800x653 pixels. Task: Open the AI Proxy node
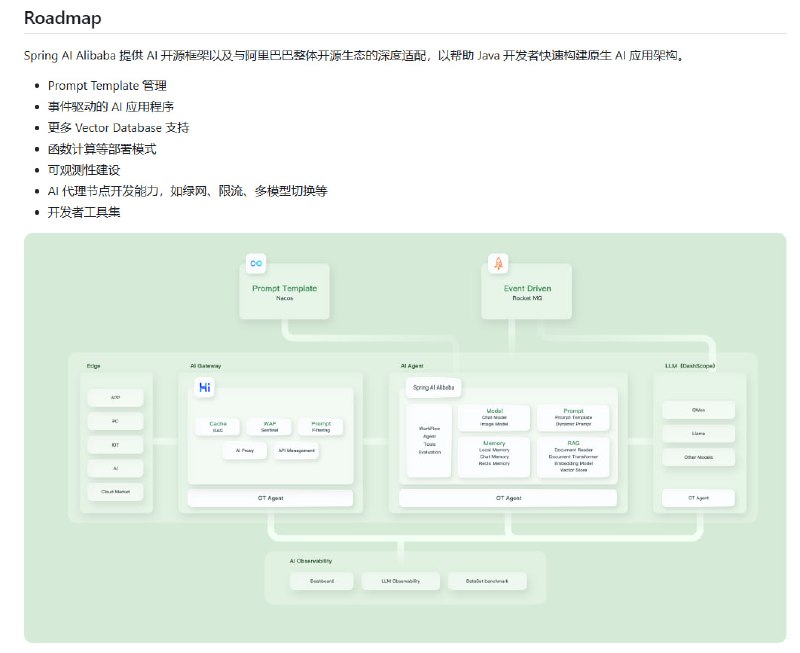[x=245, y=450]
